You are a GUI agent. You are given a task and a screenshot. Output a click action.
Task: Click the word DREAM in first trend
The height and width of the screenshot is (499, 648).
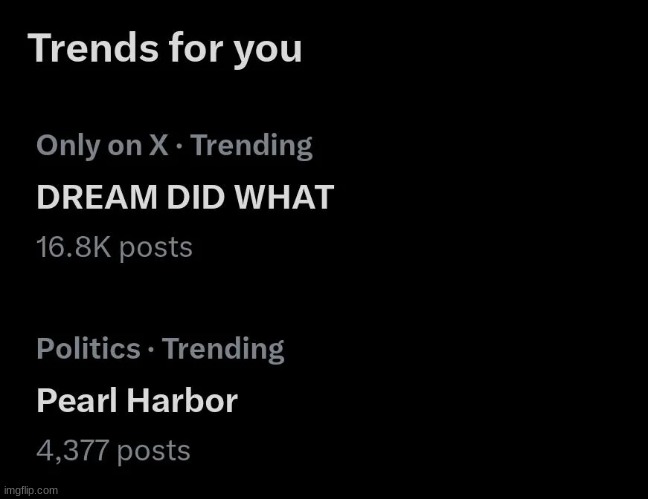tap(97, 197)
